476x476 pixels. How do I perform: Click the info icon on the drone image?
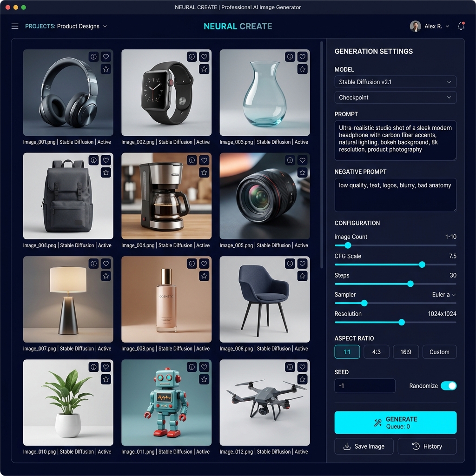tap(291, 367)
